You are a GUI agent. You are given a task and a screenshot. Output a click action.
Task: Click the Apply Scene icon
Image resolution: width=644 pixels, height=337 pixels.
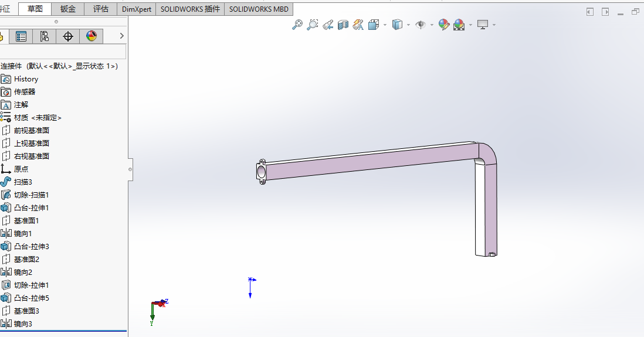tap(459, 25)
